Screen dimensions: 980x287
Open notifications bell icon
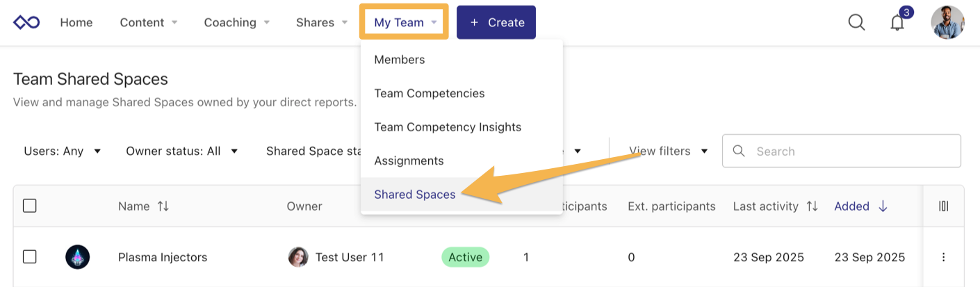point(897,23)
